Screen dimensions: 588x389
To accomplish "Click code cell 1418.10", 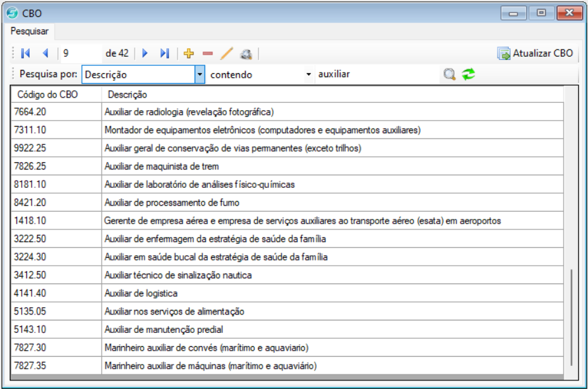I will tap(56, 221).
